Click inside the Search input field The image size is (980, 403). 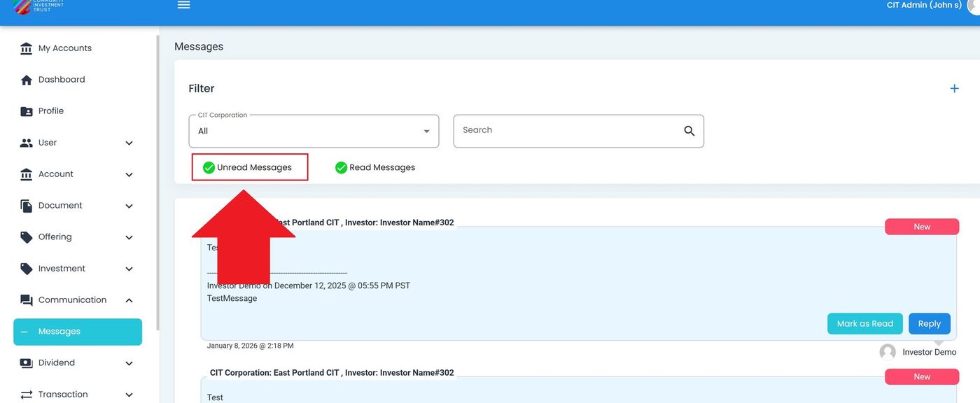pos(567,131)
